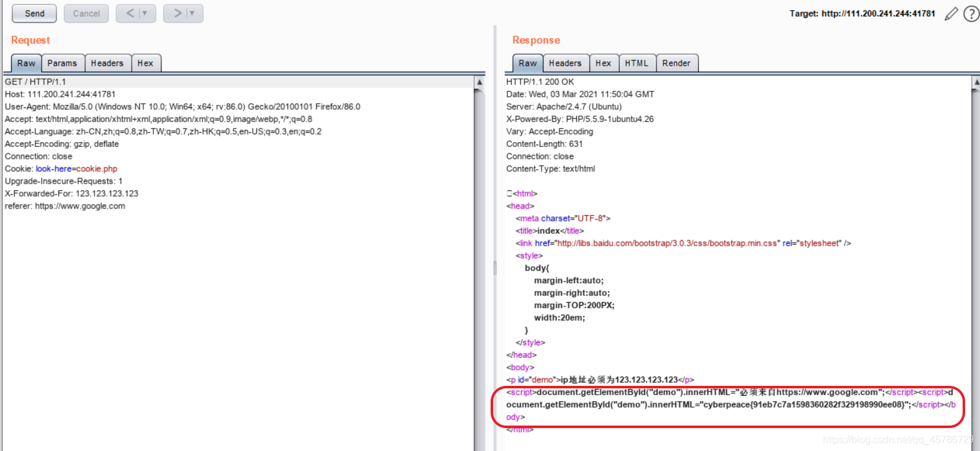980x451 pixels.
Task: Click the X-Forwarded-For 123.123.123.123 line
Action: tap(71, 194)
